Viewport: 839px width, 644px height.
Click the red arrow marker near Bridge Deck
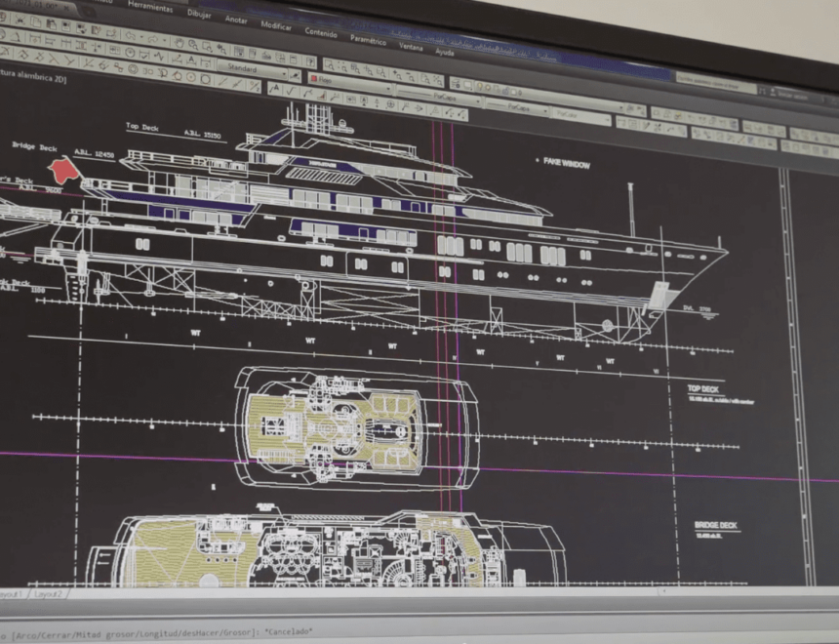(64, 170)
